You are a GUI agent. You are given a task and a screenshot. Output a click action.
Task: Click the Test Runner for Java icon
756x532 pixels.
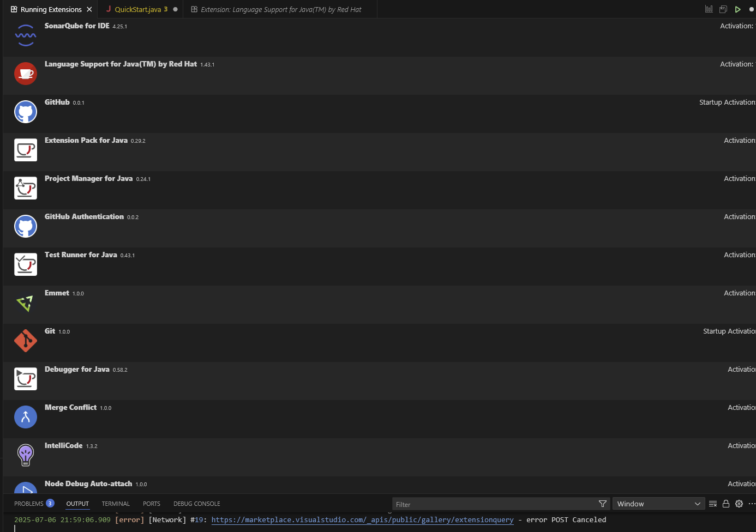coord(26,264)
